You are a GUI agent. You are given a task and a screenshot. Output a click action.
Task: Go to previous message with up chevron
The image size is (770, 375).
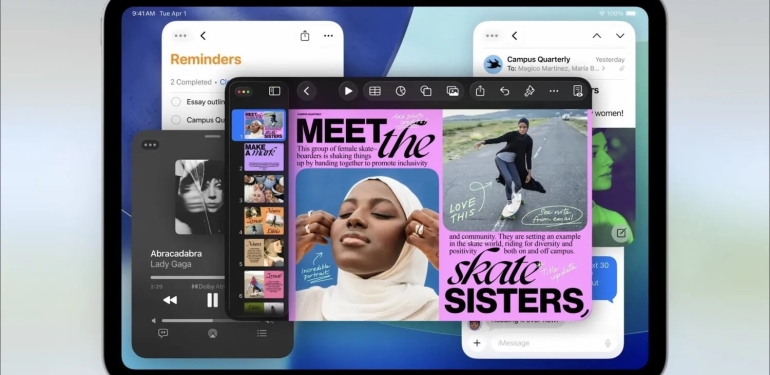pyautogui.click(x=597, y=36)
